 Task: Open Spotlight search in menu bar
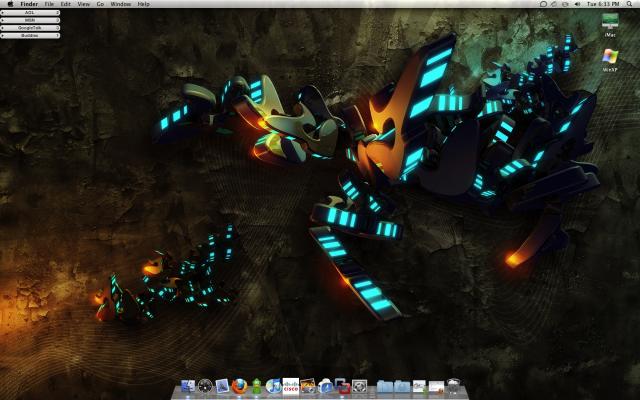pos(629,4)
